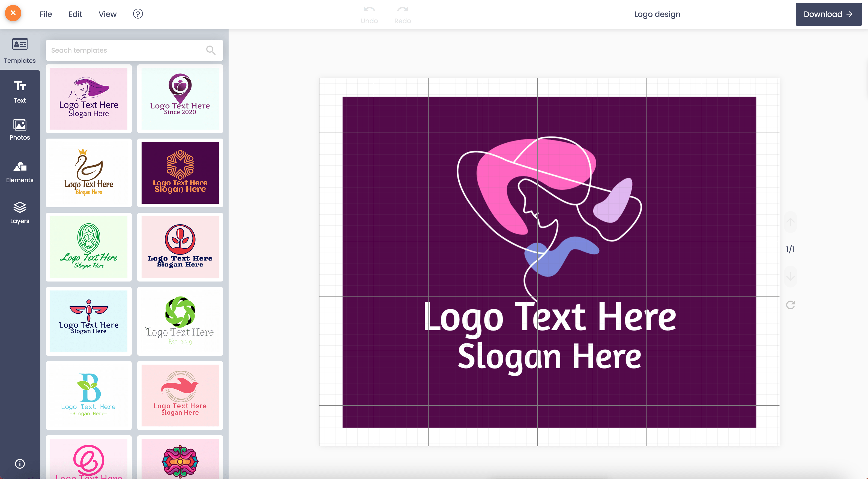
Task: Open the Edit menu
Action: coord(75,14)
